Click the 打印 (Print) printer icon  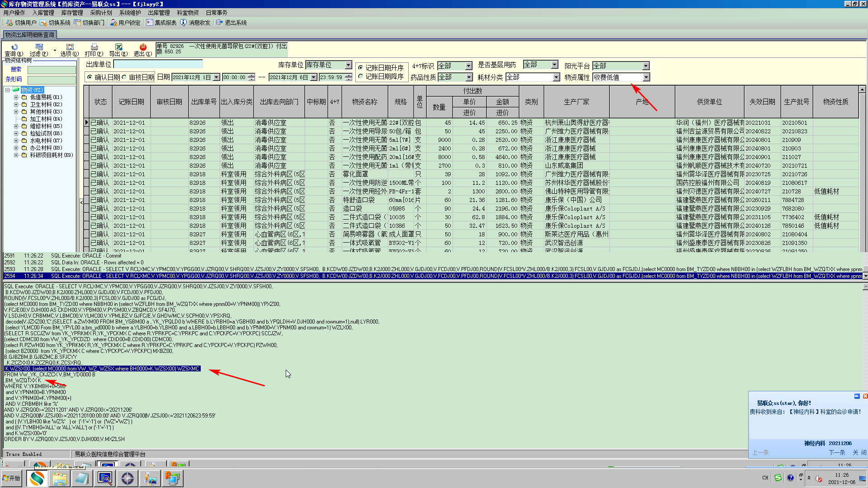pyautogui.click(x=94, y=47)
